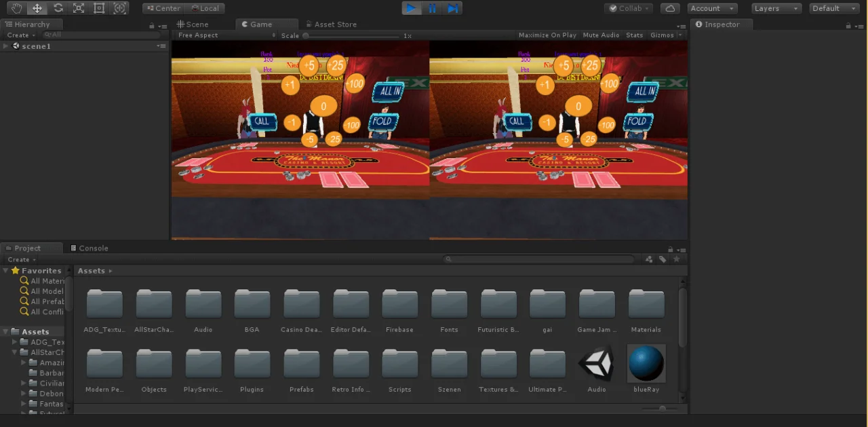Open the Account dropdown
Viewport: 868px width, 427px height.
tap(712, 8)
